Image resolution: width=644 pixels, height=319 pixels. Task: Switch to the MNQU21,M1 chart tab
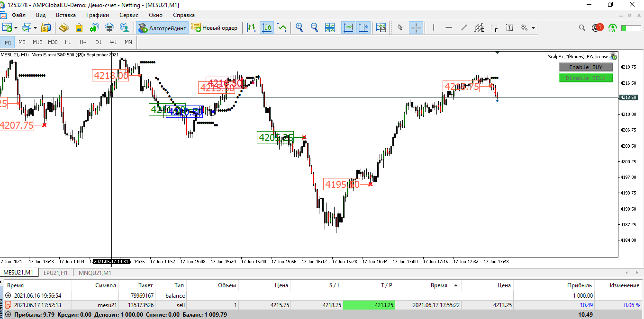tap(95, 273)
